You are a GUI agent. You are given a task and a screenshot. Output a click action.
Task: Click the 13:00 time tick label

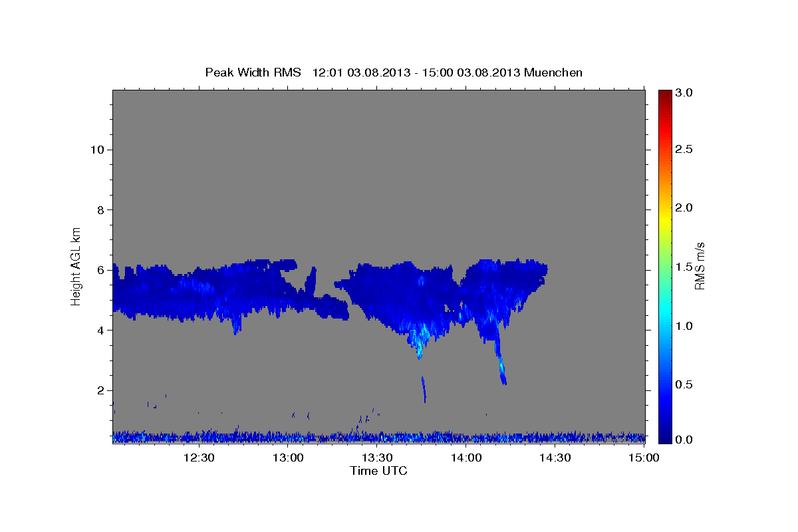coord(289,458)
